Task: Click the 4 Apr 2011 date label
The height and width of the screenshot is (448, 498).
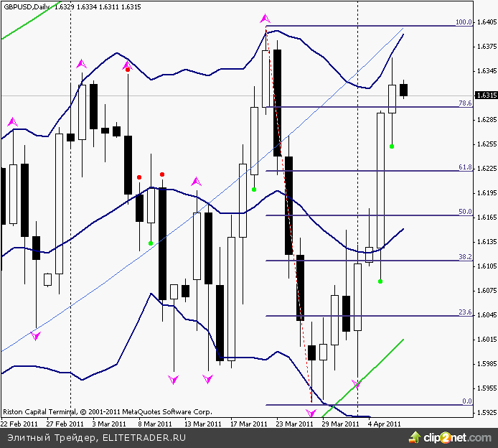Action: pos(384,424)
